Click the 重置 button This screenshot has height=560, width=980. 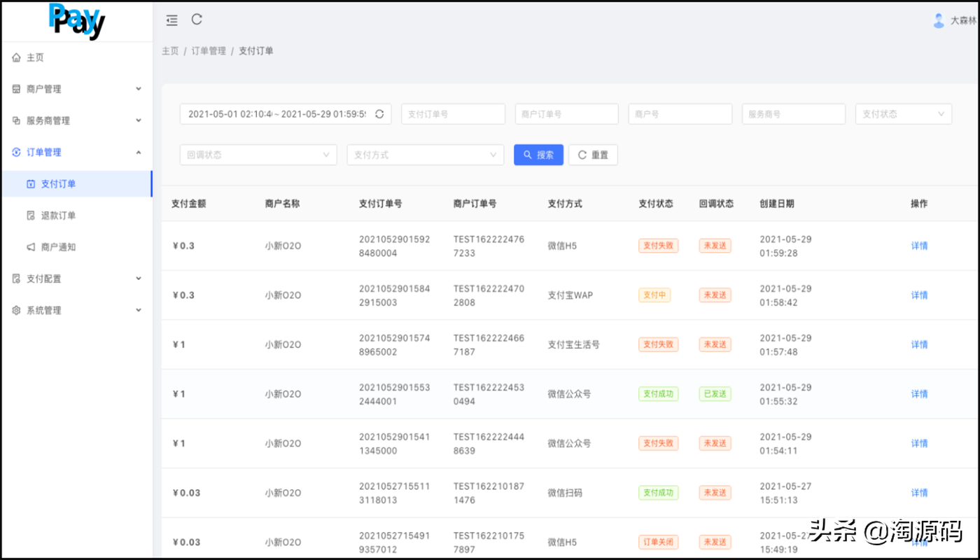[x=593, y=155]
